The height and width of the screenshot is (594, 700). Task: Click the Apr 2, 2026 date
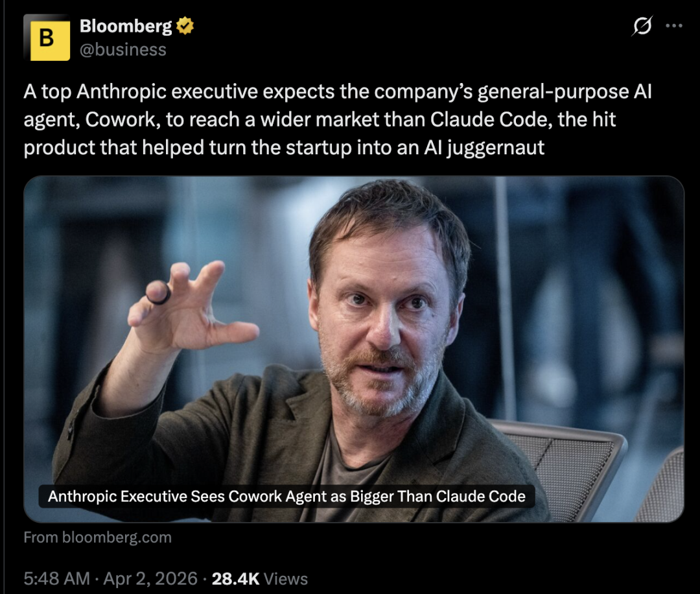point(152,578)
